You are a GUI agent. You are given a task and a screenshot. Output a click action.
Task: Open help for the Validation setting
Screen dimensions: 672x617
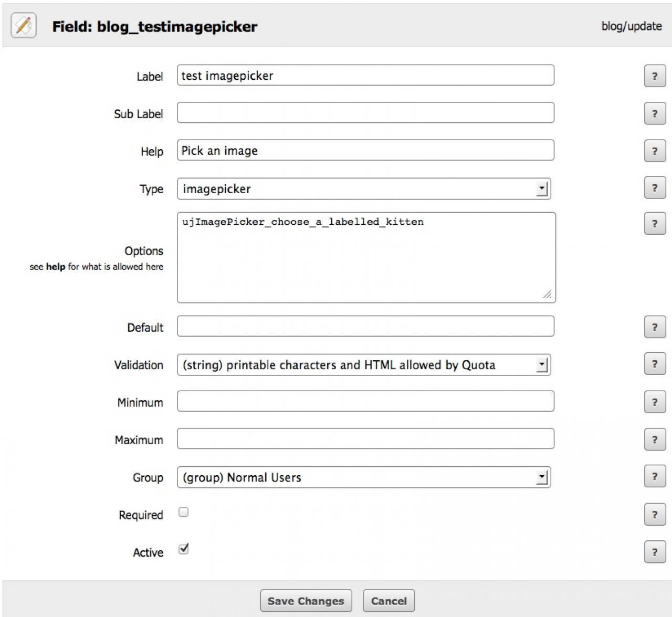pyautogui.click(x=655, y=364)
